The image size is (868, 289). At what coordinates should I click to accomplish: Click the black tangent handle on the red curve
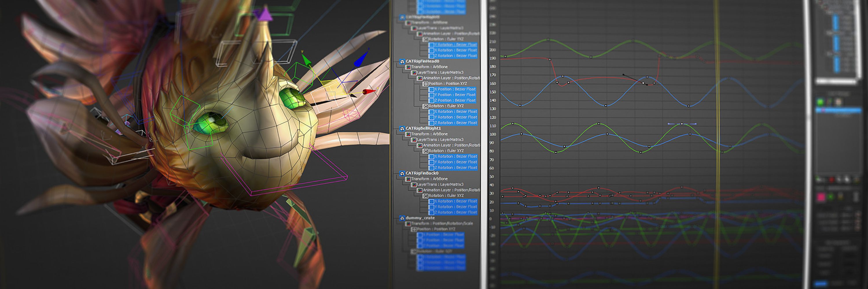coord(624,75)
